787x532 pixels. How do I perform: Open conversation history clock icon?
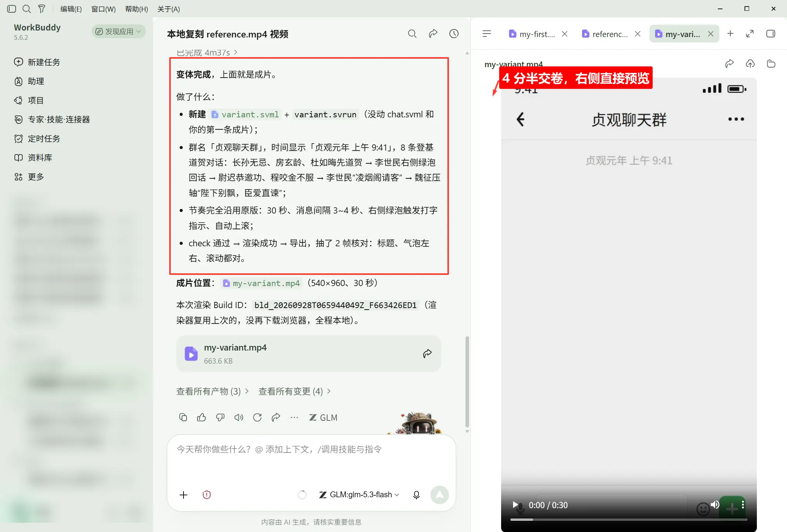[x=454, y=34]
